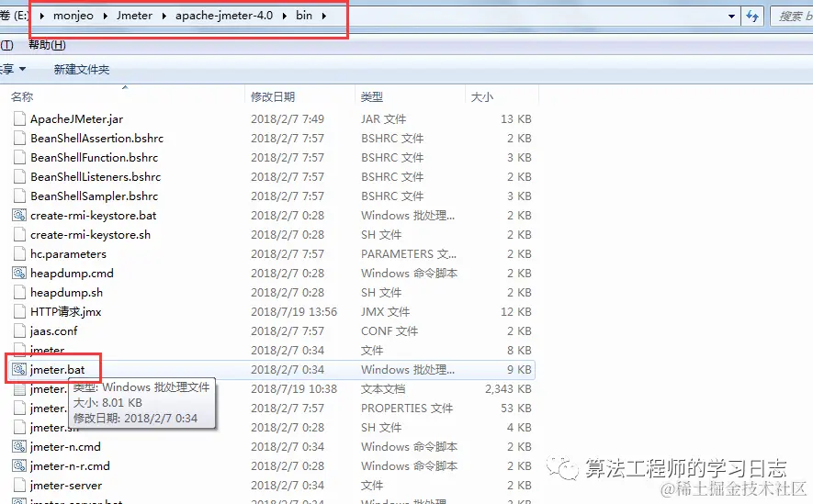Viewport: 813px width, 504px height.
Task: Select file name create-rmi-keystore.bat
Action: 94,215
